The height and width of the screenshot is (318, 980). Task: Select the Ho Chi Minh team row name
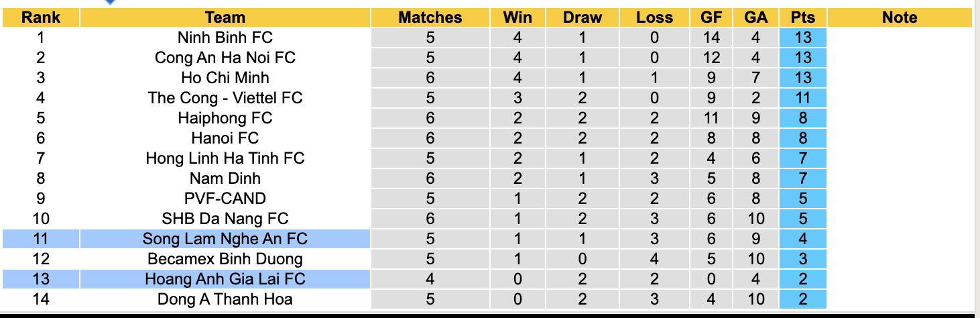pos(225,78)
